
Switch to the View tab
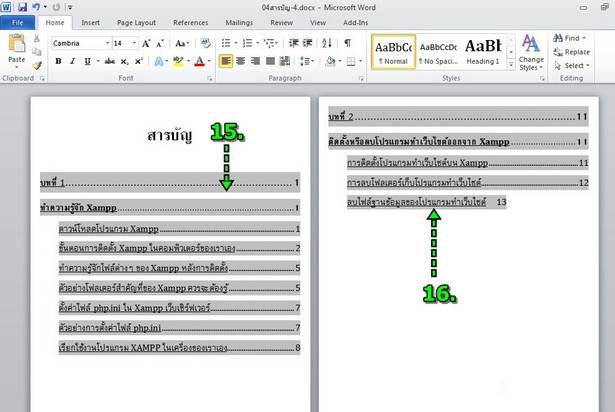point(318,23)
